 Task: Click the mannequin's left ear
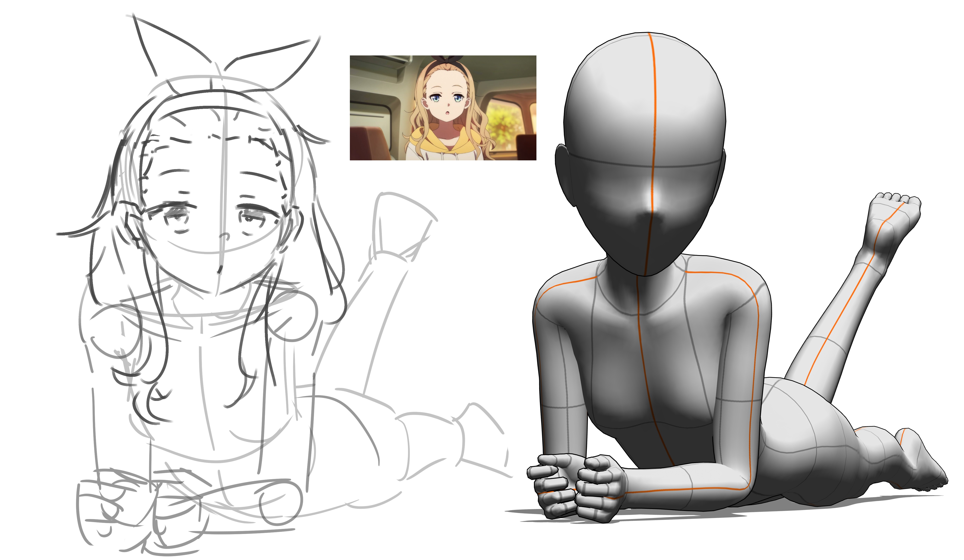[563, 172]
